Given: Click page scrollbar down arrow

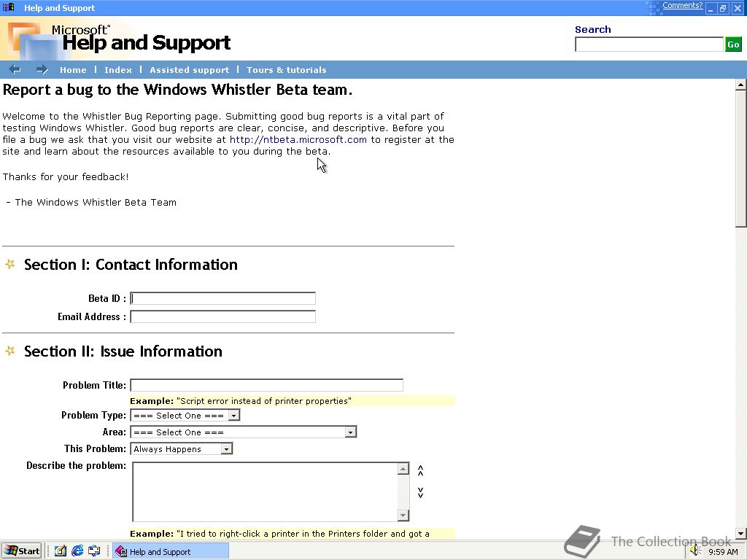Looking at the screenshot, I should click(741, 533).
